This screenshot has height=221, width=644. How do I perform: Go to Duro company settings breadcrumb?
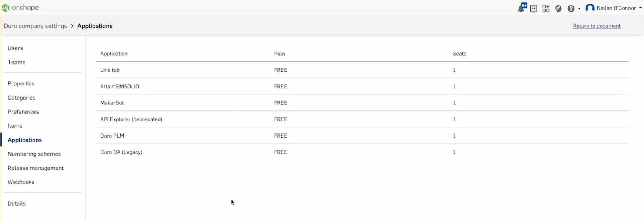tap(35, 26)
